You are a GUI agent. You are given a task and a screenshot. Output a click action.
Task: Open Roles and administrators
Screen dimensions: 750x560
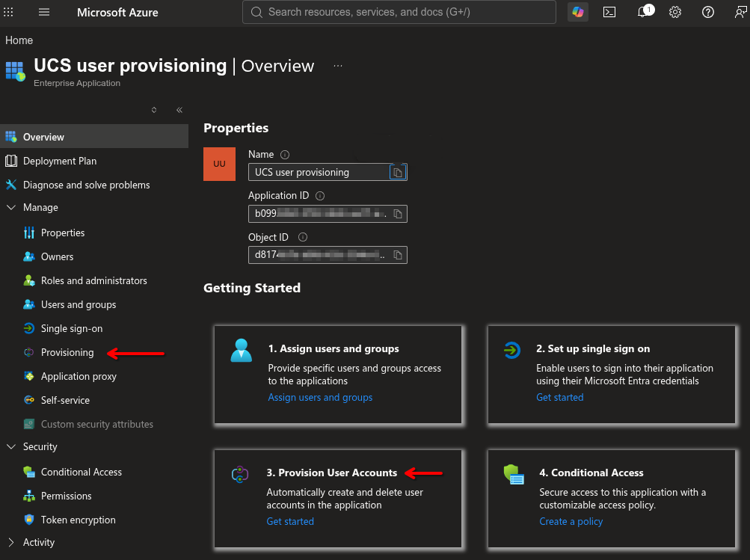point(94,280)
